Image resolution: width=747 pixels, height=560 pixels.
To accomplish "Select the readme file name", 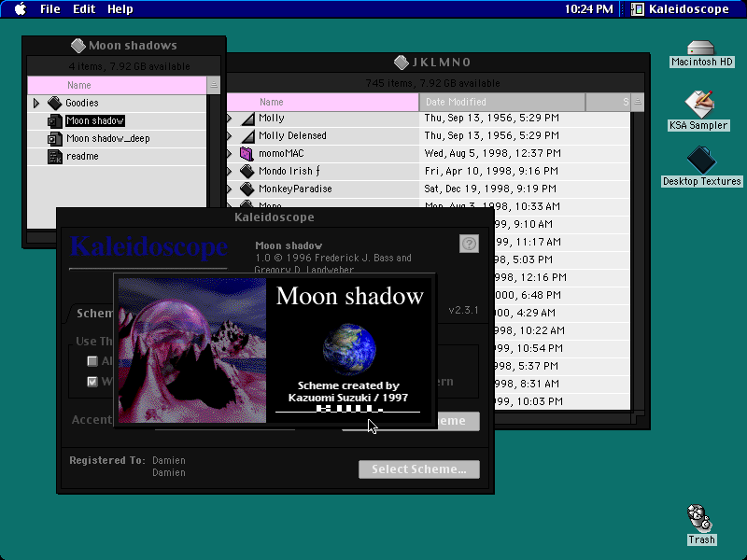I will pos(82,156).
